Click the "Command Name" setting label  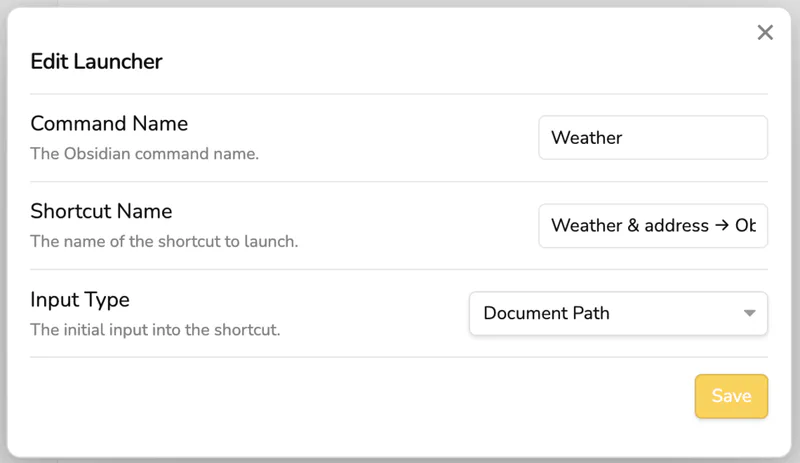[109, 124]
